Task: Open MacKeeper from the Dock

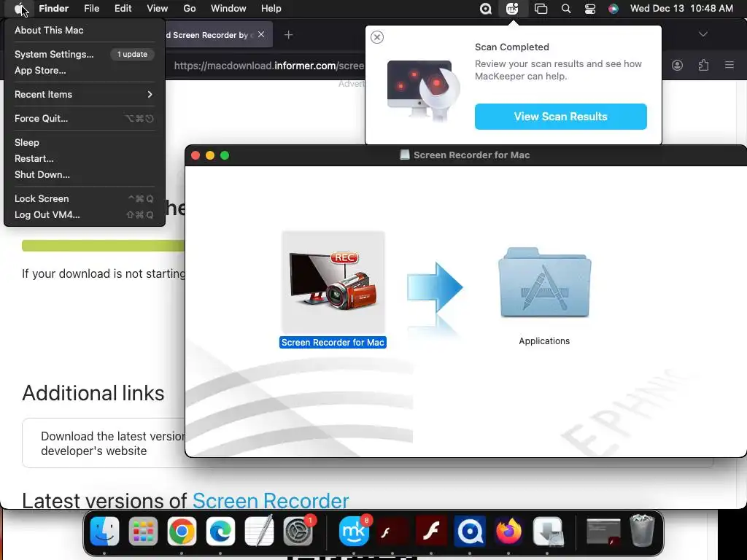Action: click(354, 531)
